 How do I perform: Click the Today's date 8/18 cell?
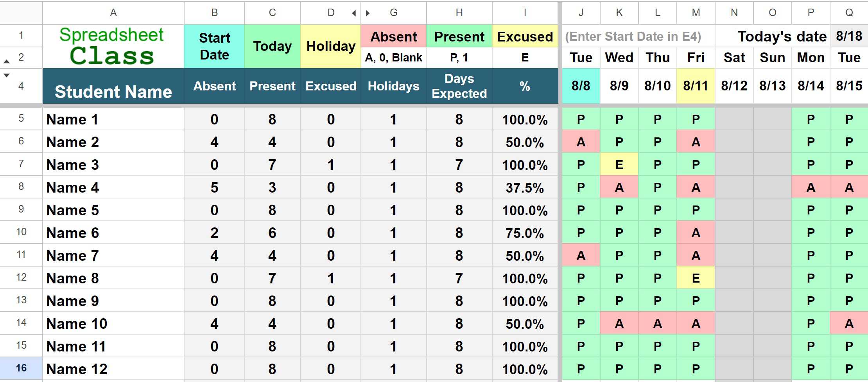click(849, 36)
